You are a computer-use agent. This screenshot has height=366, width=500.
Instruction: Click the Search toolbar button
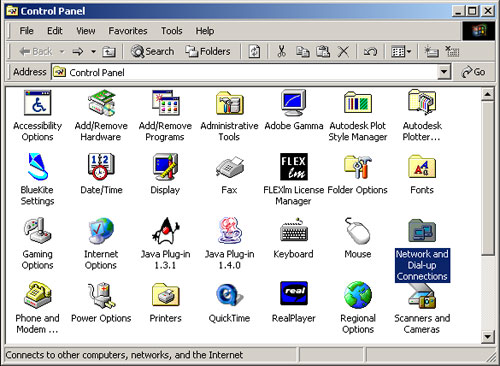point(152,52)
